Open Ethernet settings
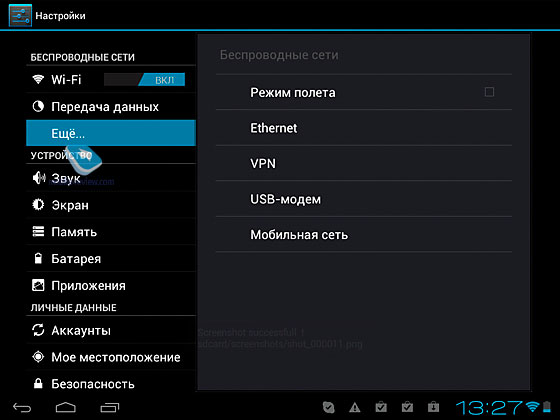The width and height of the screenshot is (560, 420). 364,128
